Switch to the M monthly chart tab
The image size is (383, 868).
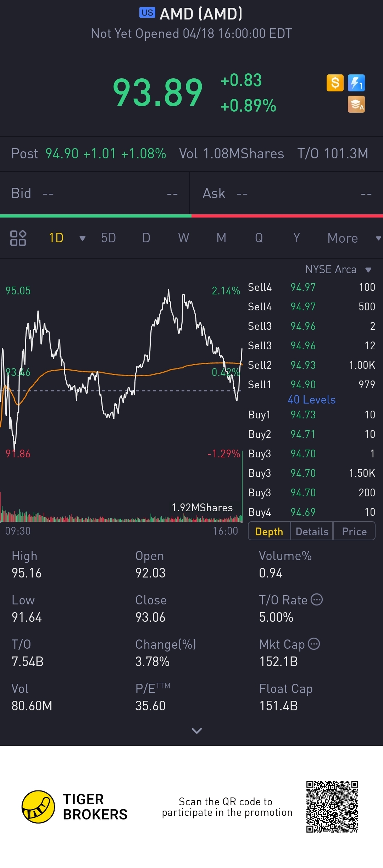[221, 238]
